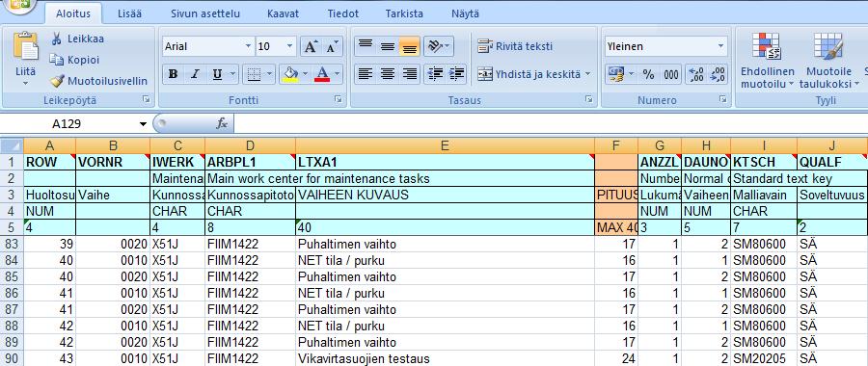Click Yhdistä ja keskitä (merge and center)
Viewport: 868px width, 366px height.
click(529, 74)
